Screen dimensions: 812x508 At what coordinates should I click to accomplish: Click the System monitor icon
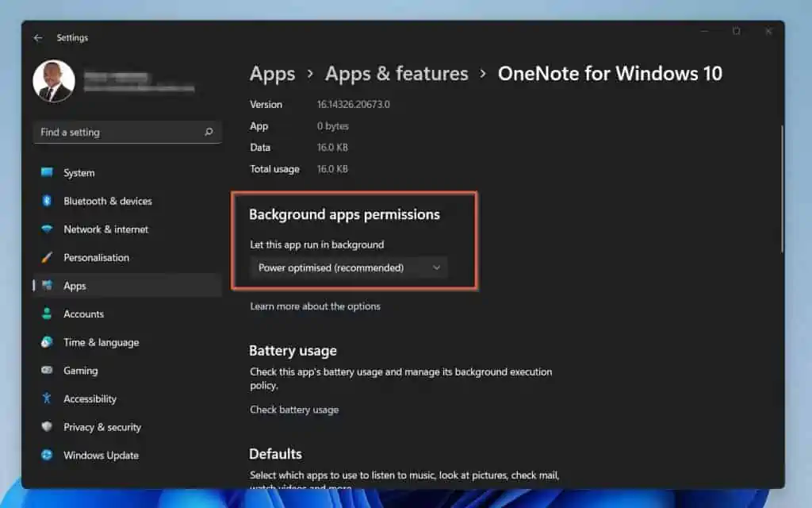(x=47, y=172)
